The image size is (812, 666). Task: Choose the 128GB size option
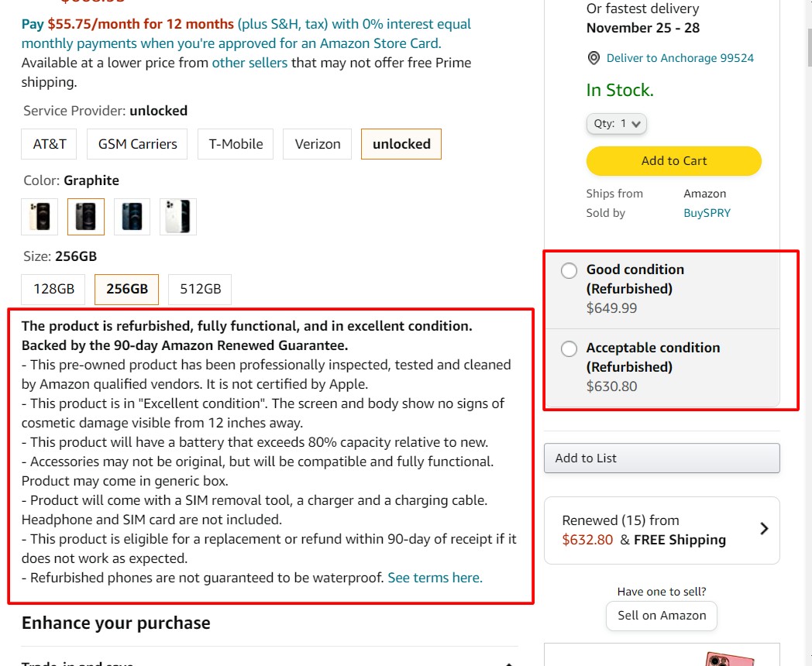click(53, 290)
